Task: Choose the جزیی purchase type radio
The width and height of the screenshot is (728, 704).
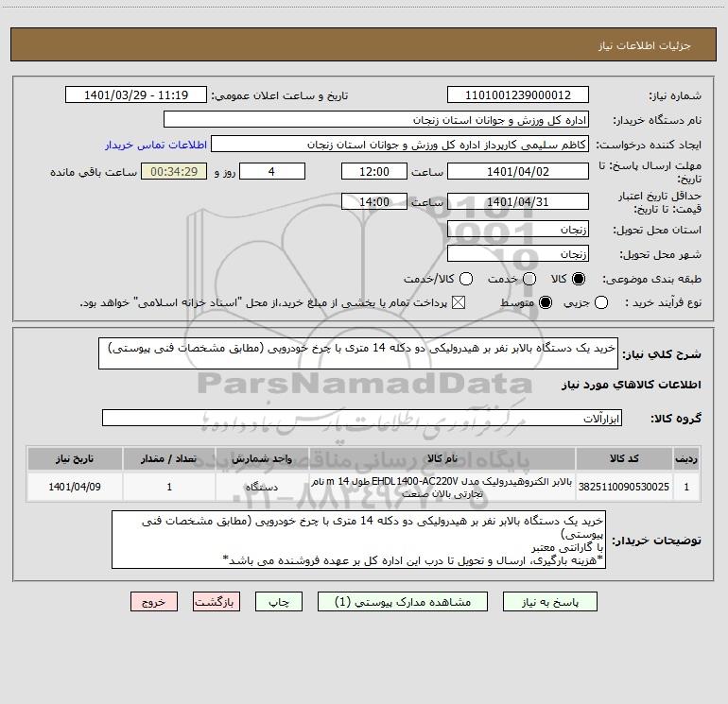Action: [601, 302]
